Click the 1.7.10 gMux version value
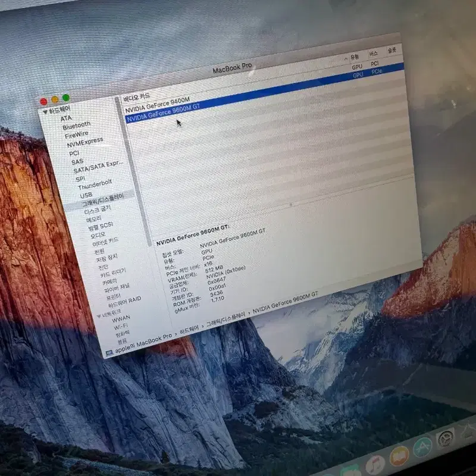Image resolution: width=476 pixels, height=476 pixels. [x=217, y=299]
